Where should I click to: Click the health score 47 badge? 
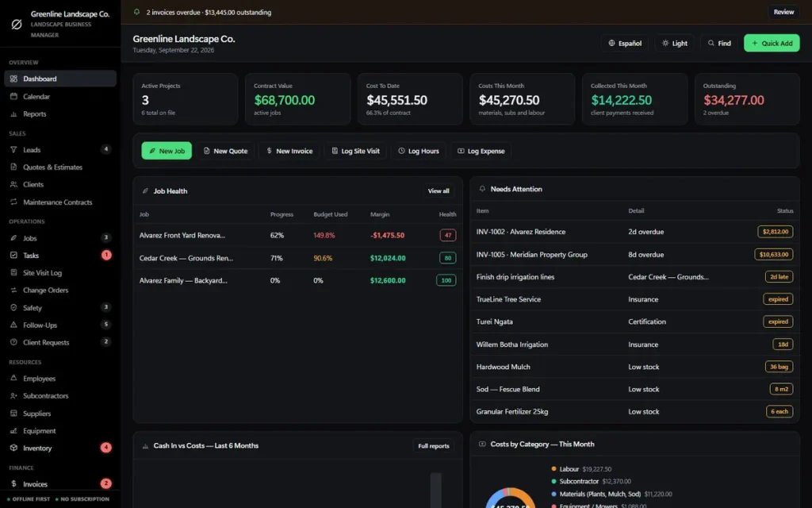click(x=447, y=235)
